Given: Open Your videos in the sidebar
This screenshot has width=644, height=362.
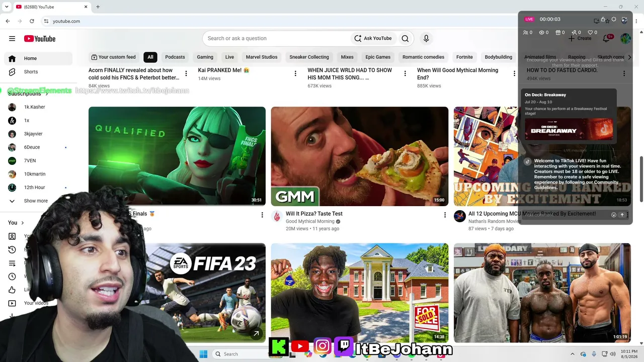Looking at the screenshot, I should coord(36,303).
